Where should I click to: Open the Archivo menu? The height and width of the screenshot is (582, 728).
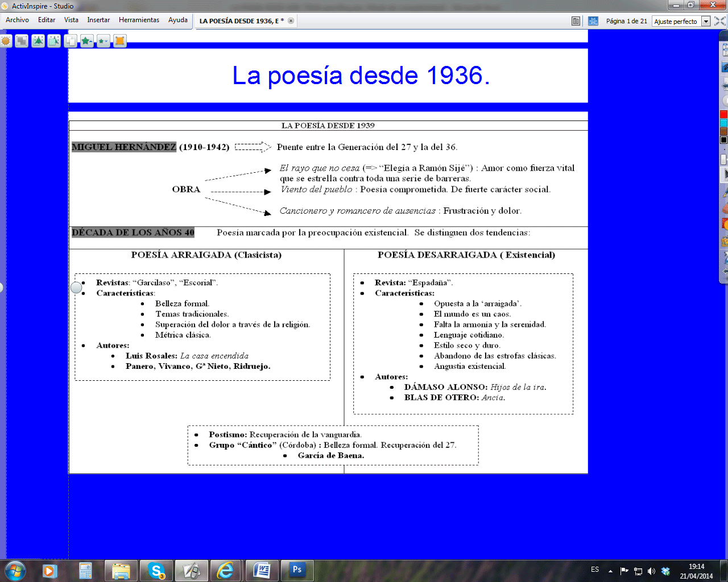point(17,20)
